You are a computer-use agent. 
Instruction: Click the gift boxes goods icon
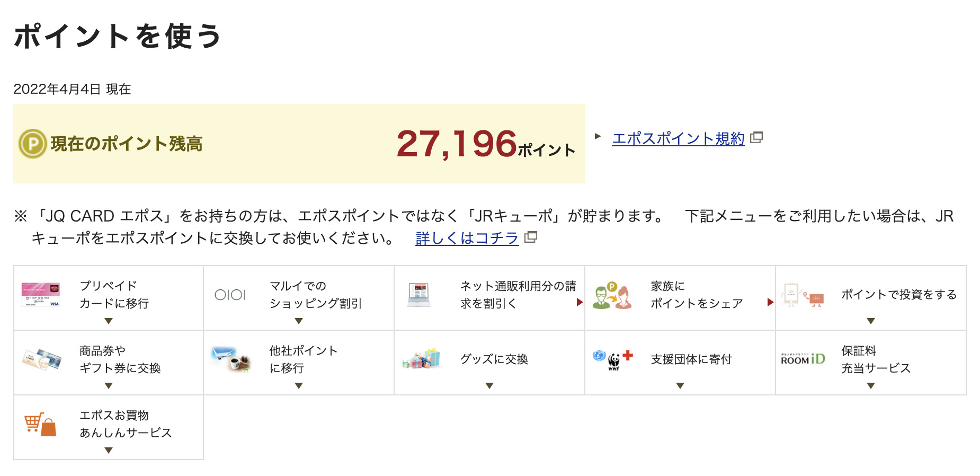pyautogui.click(x=421, y=359)
